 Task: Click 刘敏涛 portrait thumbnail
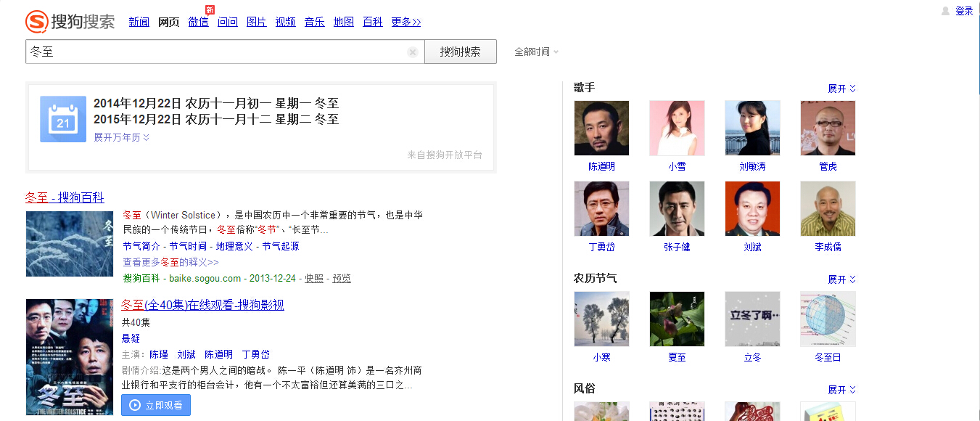752,128
